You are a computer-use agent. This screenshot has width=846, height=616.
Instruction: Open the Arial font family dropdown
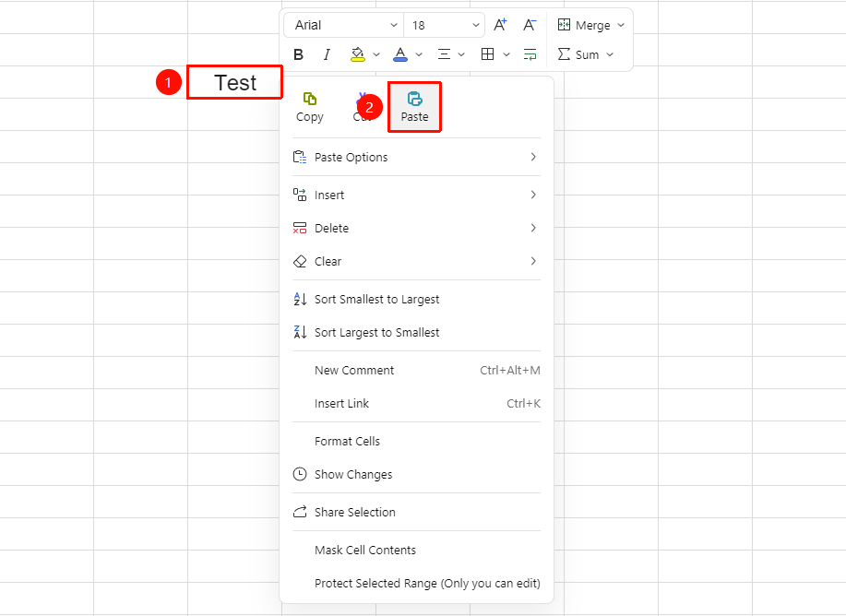coord(344,25)
